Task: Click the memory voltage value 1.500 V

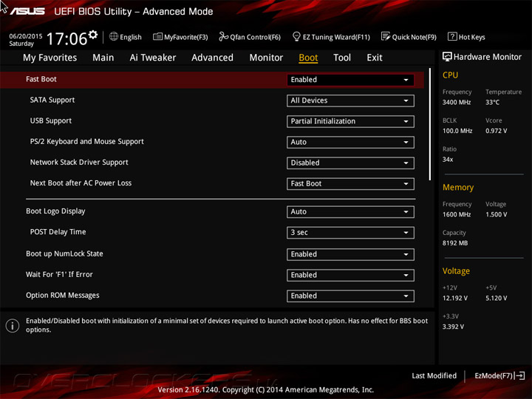Action: point(496,214)
